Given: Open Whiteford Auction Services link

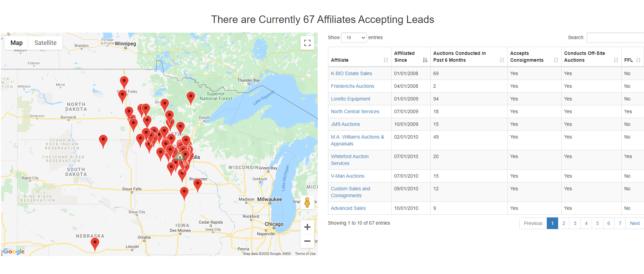Looking at the screenshot, I should pos(350,160).
